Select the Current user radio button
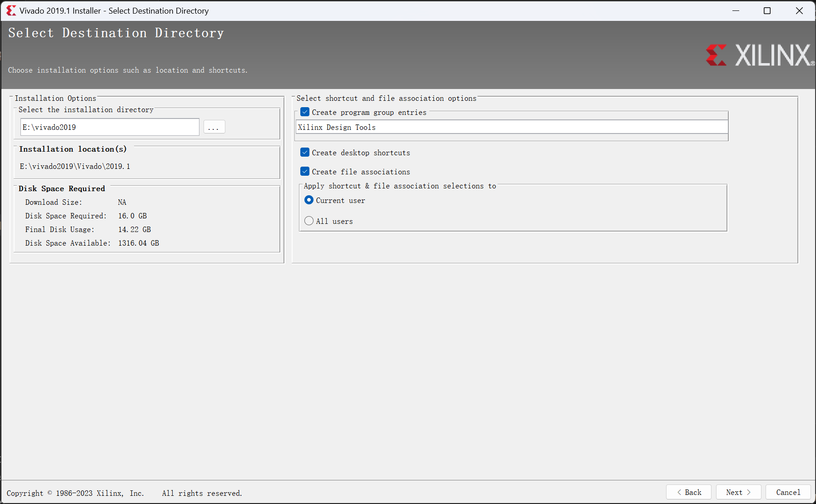 point(309,200)
